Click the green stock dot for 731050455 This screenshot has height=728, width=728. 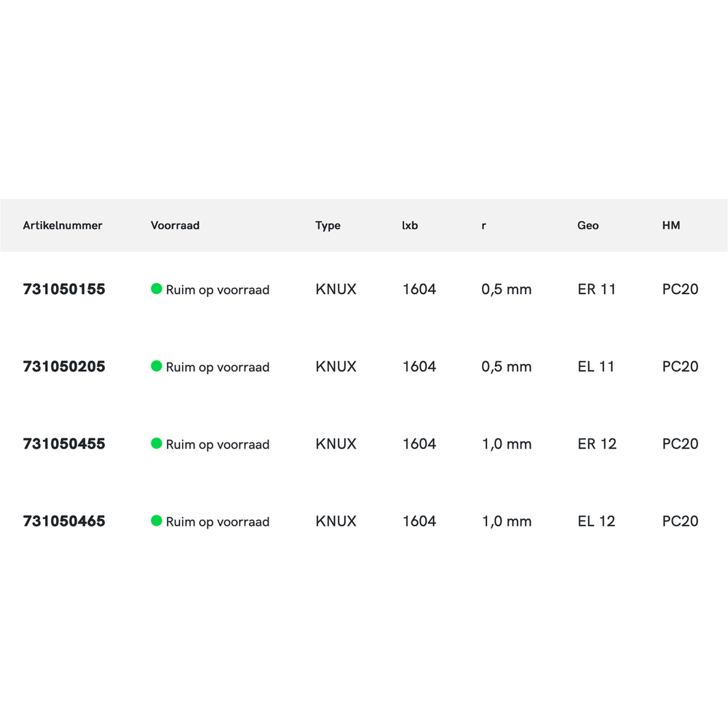(156, 443)
